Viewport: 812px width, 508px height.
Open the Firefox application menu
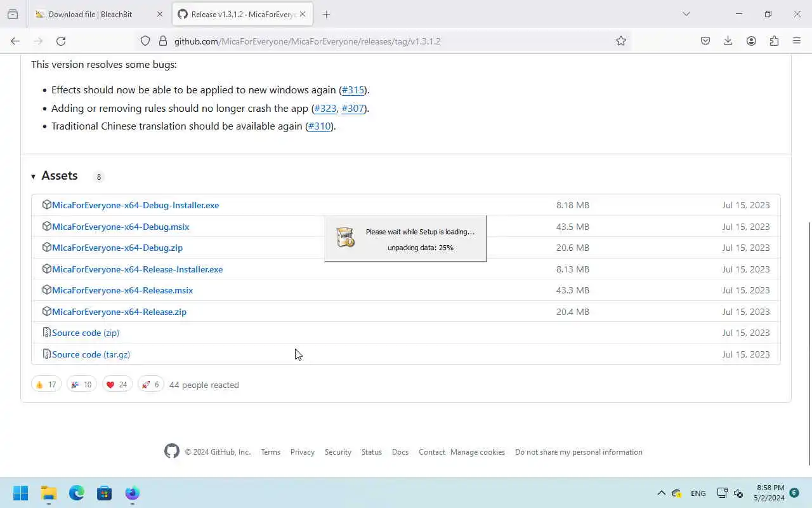coord(797,41)
